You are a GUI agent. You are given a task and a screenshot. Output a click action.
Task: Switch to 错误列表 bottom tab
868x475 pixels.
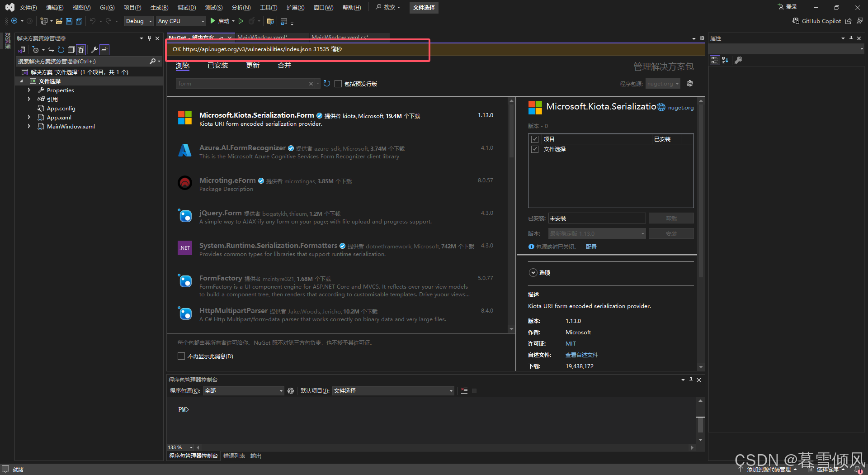234,456
